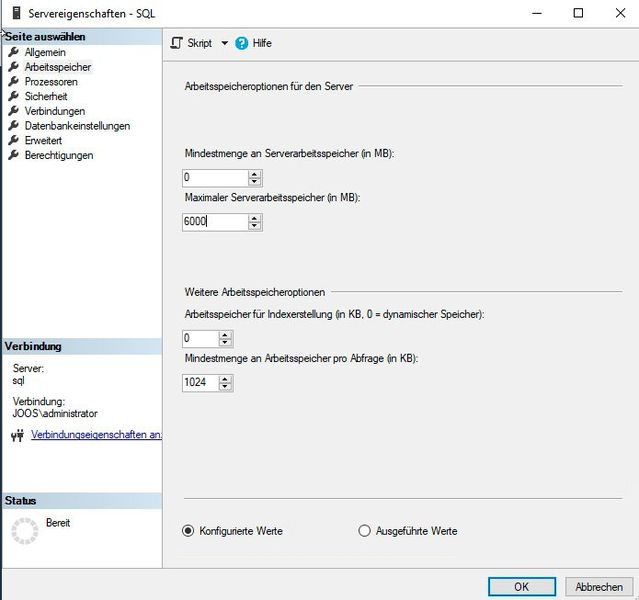Open the Berechtigungen page

[x=59, y=155]
